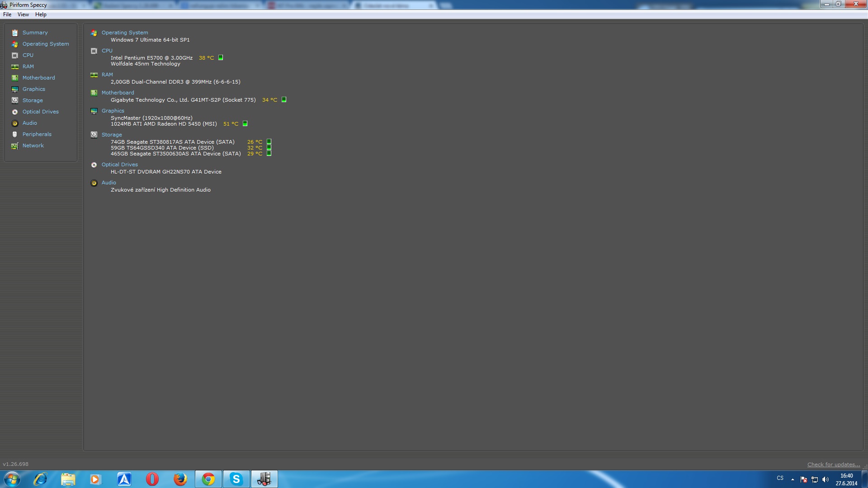Click the Optical Drives disc icon in sidebar

(x=15, y=112)
